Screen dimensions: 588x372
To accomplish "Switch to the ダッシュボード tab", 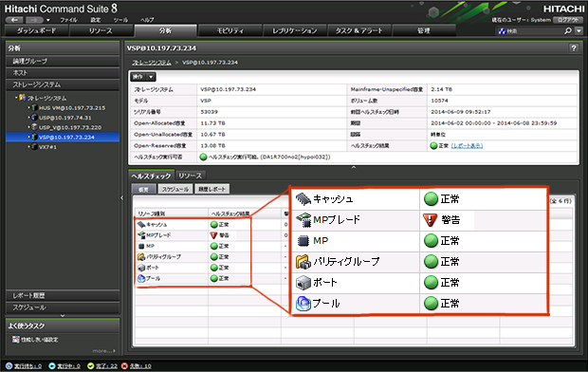I will (36, 30).
